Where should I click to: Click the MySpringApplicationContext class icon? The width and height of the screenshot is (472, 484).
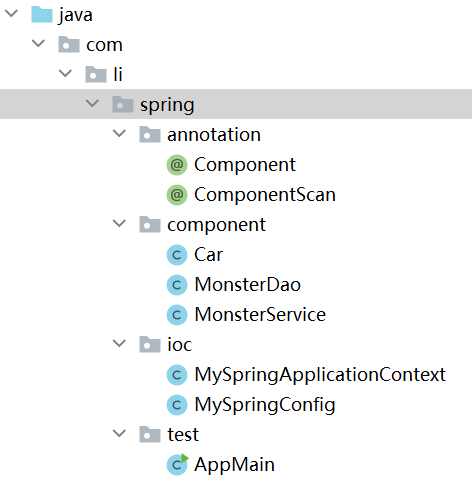coord(177,375)
